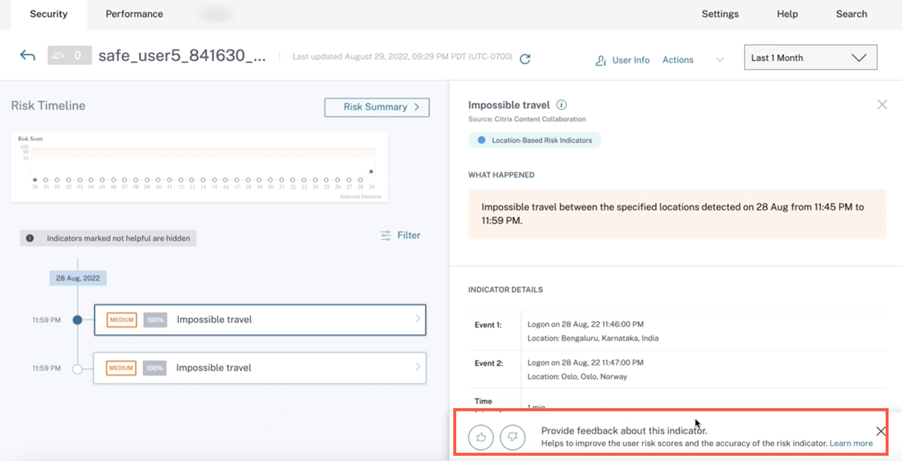Click the MEDIUM badge on first indicator card

click(121, 319)
